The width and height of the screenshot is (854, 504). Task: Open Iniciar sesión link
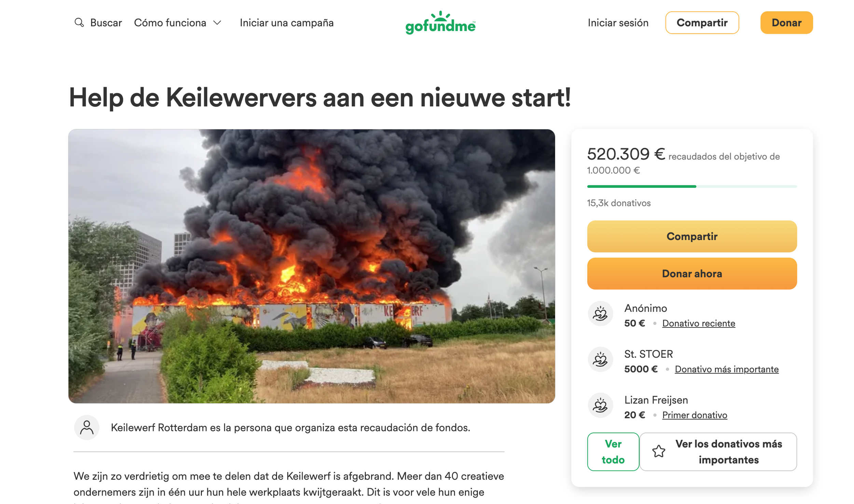tap(618, 23)
